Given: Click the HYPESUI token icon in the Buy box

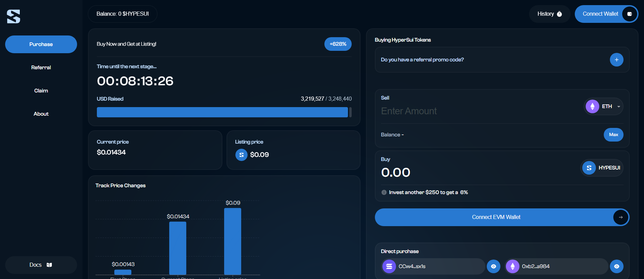Looking at the screenshot, I should click(x=589, y=168).
